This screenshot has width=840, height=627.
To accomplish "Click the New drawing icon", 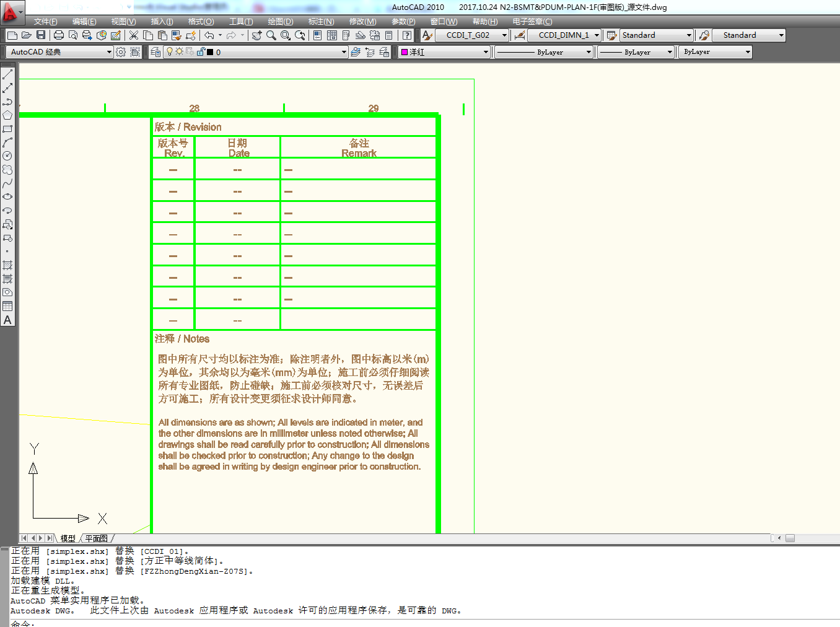I will pos(12,35).
